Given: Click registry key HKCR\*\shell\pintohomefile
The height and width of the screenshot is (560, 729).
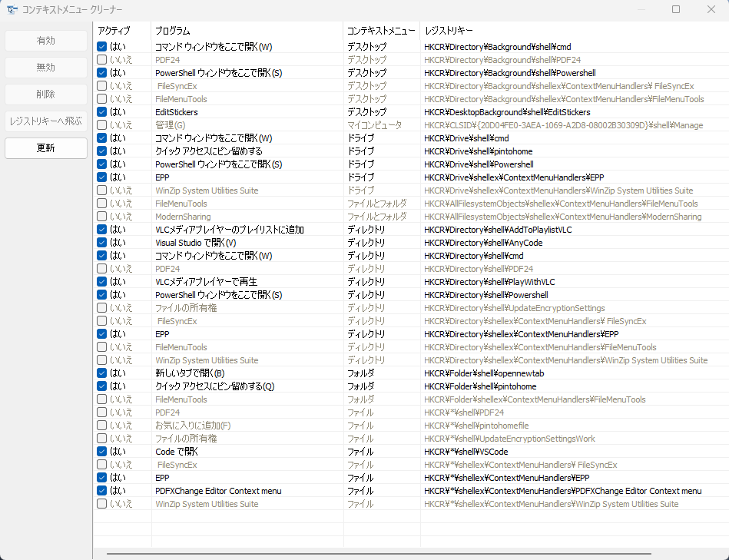Looking at the screenshot, I should (476, 426).
